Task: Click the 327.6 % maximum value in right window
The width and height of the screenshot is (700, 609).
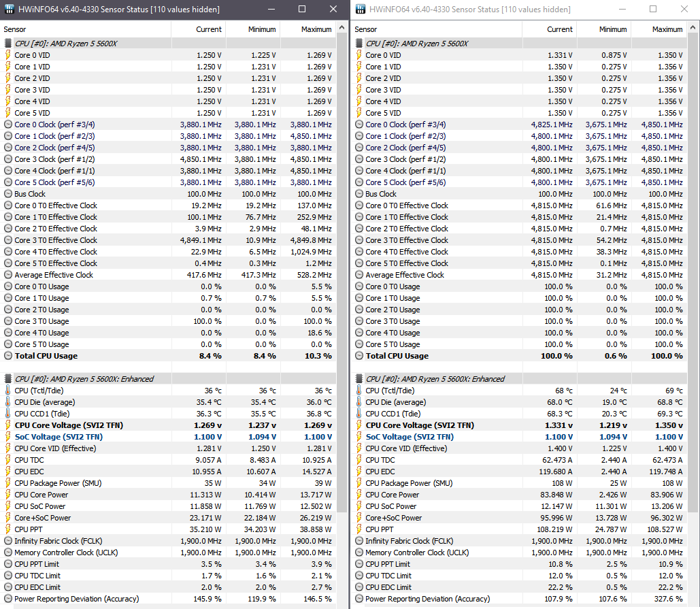Action: [669, 599]
